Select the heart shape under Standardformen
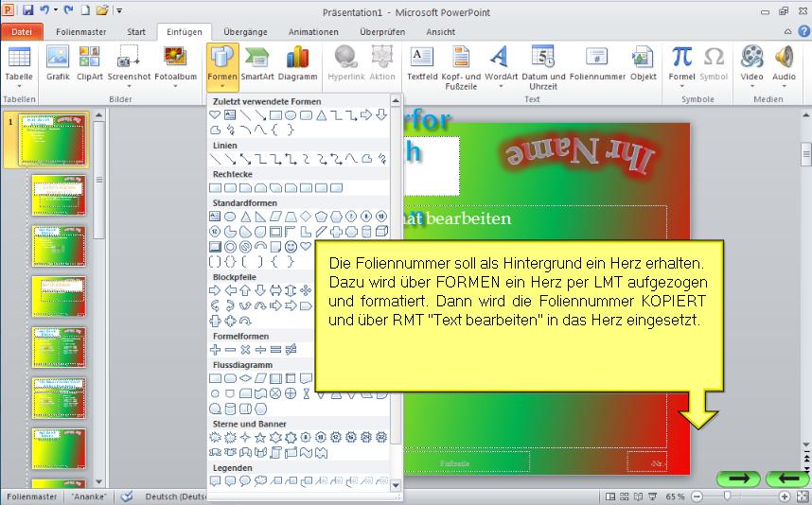Image resolution: width=812 pixels, height=505 pixels. click(x=306, y=247)
